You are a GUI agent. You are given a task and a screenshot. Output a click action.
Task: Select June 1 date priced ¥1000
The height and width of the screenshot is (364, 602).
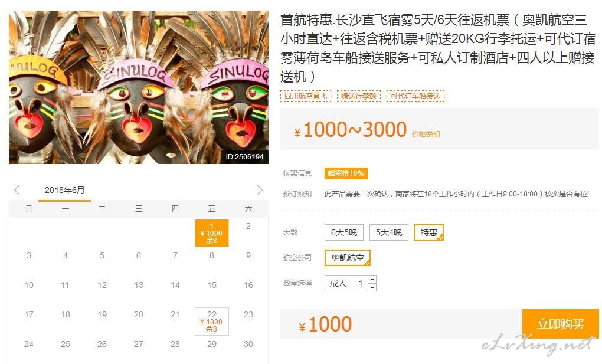(x=211, y=233)
